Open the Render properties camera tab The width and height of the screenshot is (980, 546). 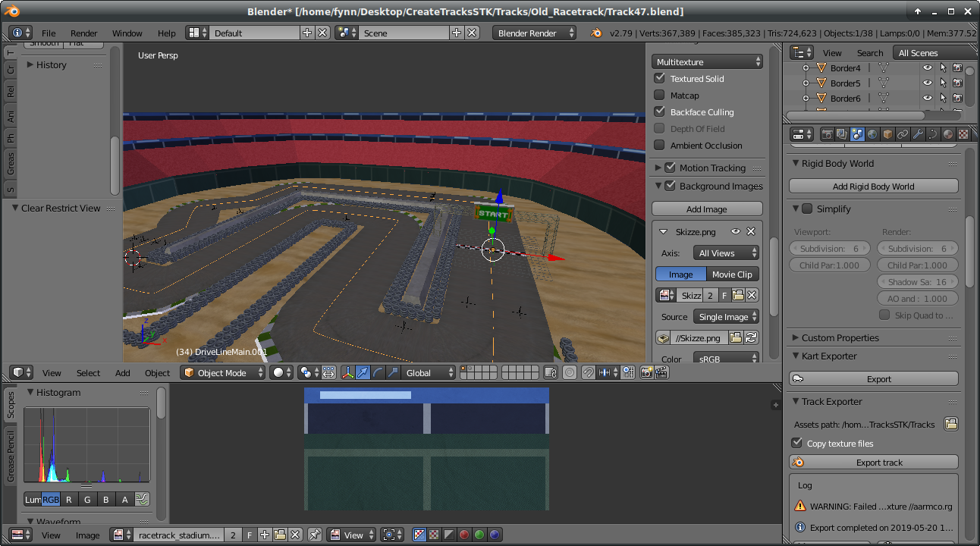click(x=828, y=134)
